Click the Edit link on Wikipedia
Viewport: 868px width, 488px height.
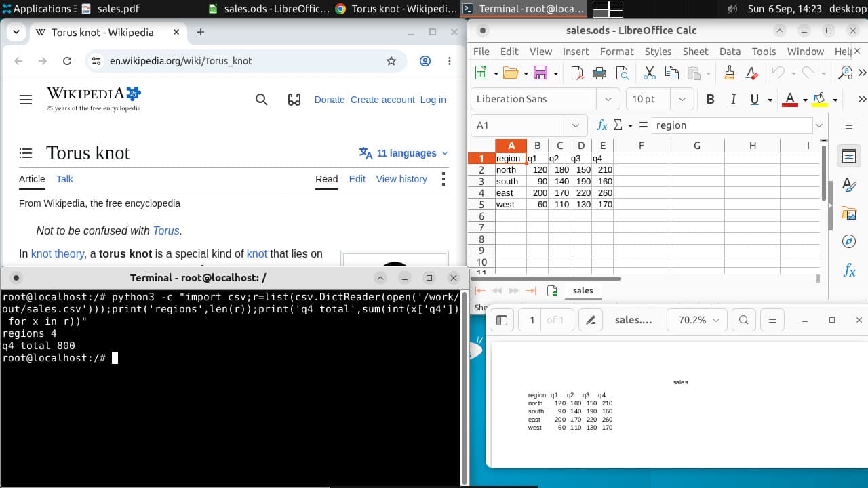click(357, 179)
